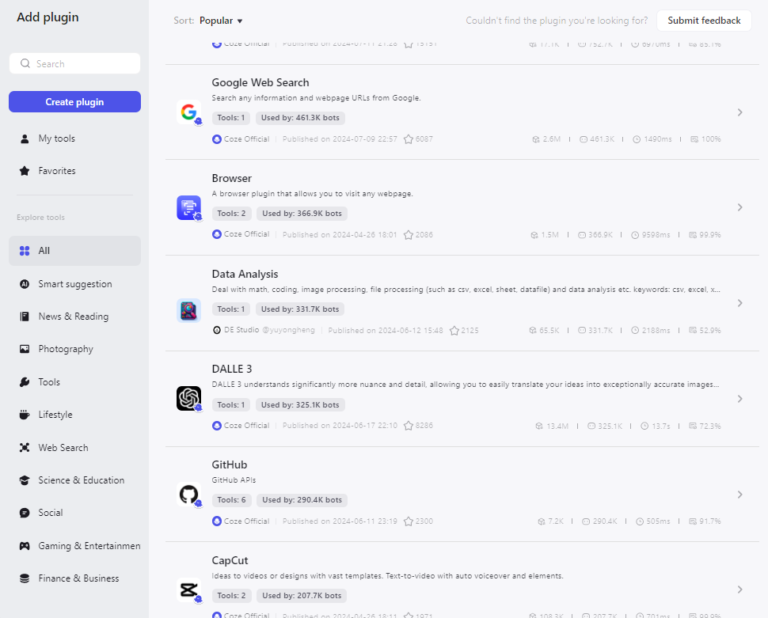This screenshot has height=618, width=768.
Task: Open the Finance & Business category
Action: pyautogui.click(x=78, y=578)
